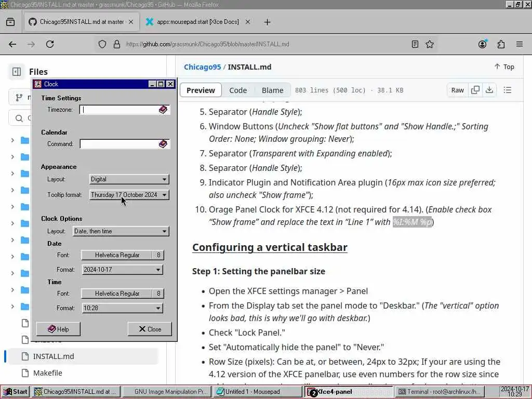The height and width of the screenshot is (399, 532).
Task: Open the Timezone chooser book icon
Action: (x=163, y=110)
